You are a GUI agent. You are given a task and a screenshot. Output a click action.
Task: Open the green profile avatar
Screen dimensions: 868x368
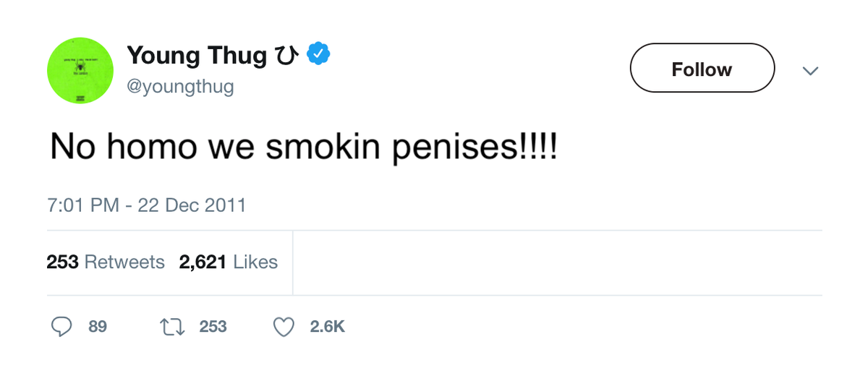(81, 71)
